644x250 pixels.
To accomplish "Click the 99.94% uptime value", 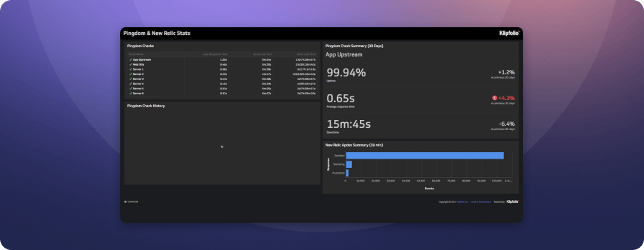I will (x=346, y=72).
